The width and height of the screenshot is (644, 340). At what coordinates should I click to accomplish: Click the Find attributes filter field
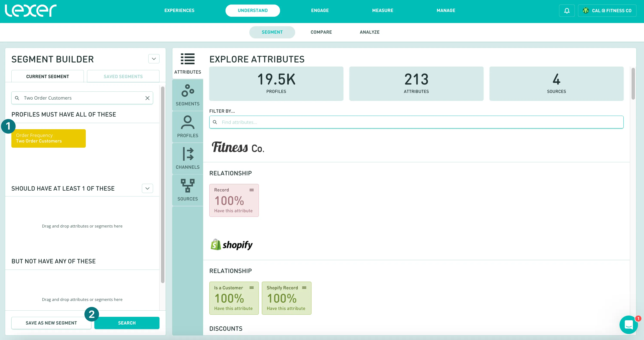[416, 122]
